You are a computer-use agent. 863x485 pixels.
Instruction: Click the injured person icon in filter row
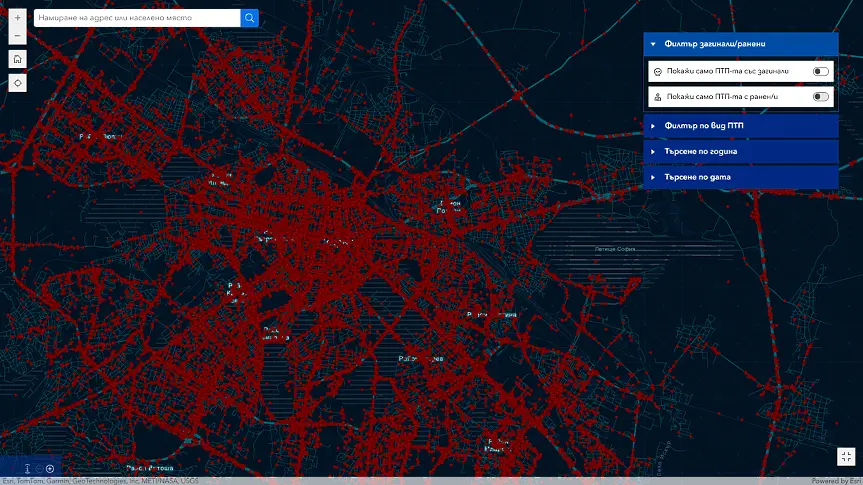point(657,97)
